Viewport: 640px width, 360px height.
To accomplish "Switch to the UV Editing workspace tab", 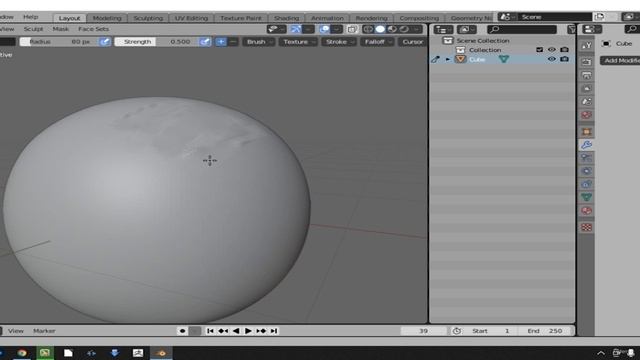I will (191, 18).
